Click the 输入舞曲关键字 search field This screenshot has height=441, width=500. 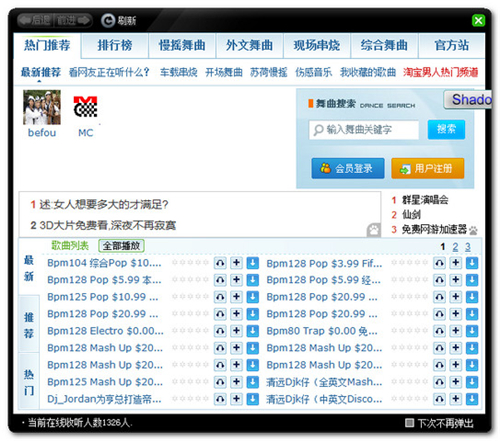point(364,130)
